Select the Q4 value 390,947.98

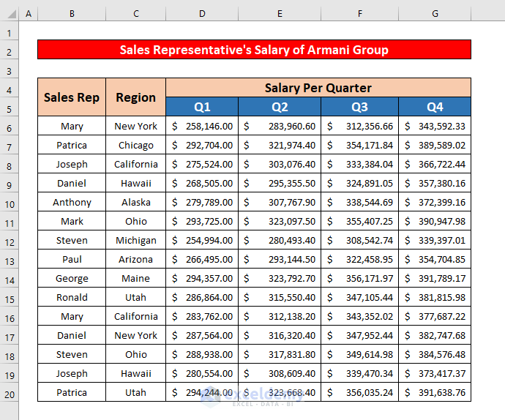435,222
